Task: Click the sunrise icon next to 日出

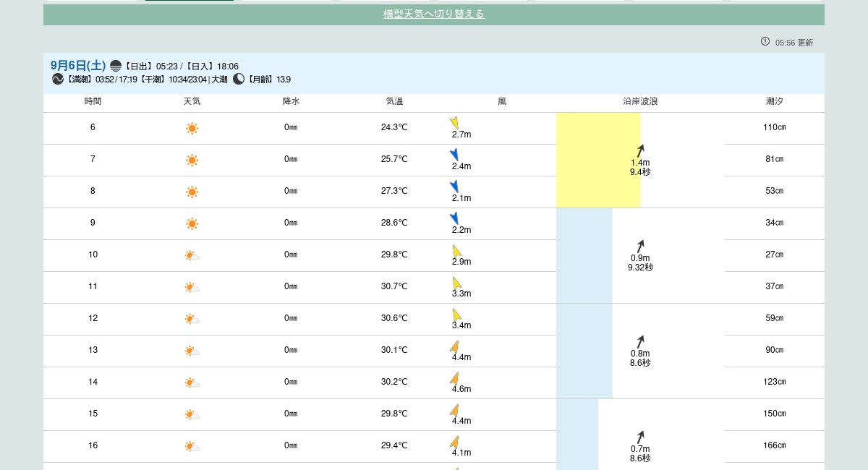Action: pos(116,67)
